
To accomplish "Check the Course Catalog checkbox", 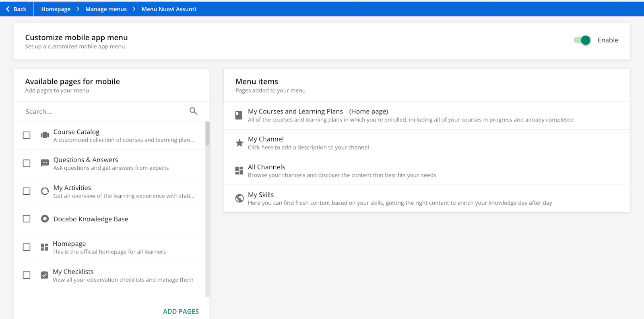I will point(27,135).
